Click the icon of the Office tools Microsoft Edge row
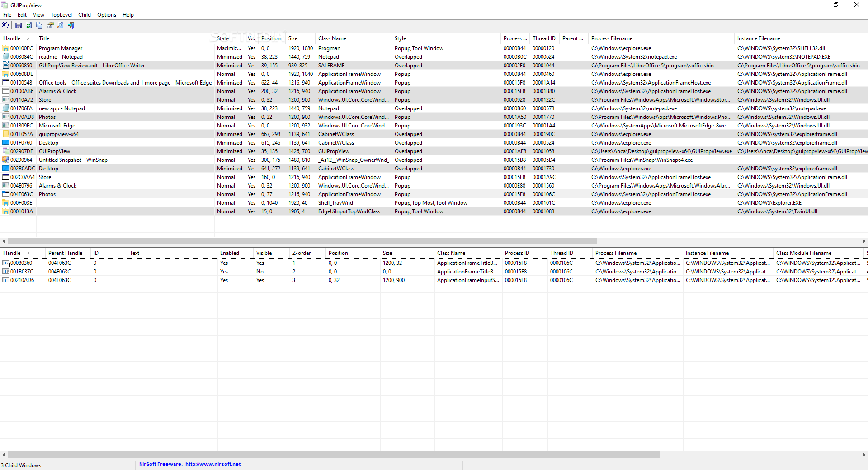The image size is (868, 470). (6, 83)
